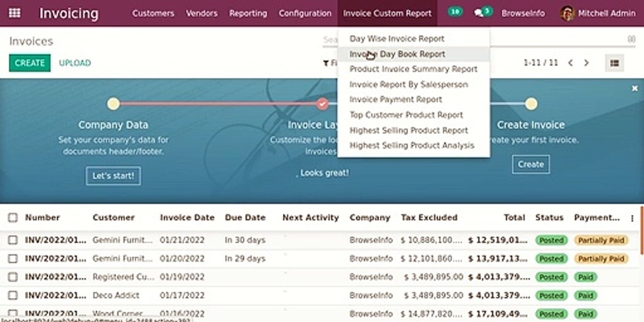Viewport: 644px width, 322px height.
Task: Sort by the Company column header
Action: (x=370, y=218)
